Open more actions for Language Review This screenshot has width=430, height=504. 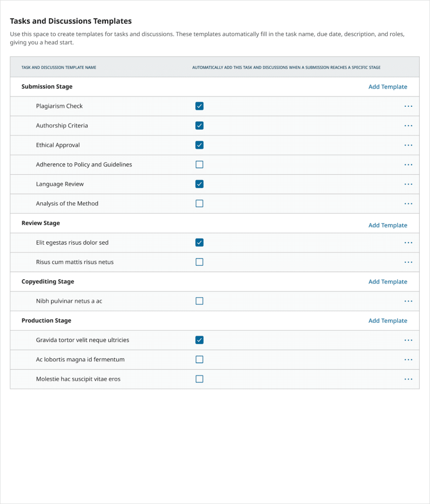coord(408,184)
